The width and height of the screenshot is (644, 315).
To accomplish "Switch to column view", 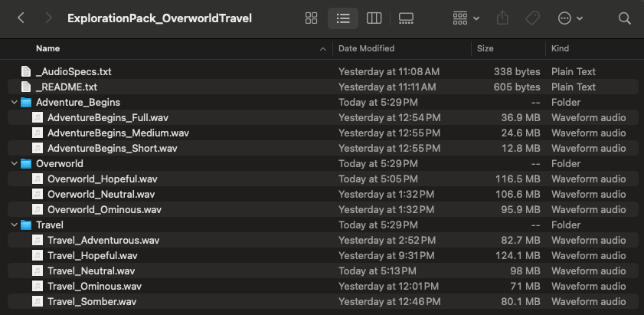I will click(x=374, y=18).
